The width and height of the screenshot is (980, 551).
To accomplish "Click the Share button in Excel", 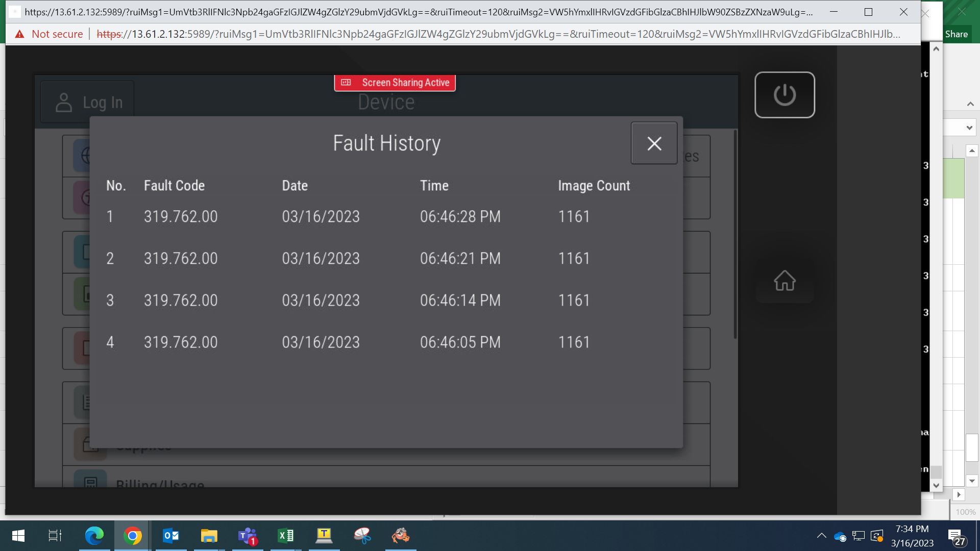I will click(x=957, y=34).
